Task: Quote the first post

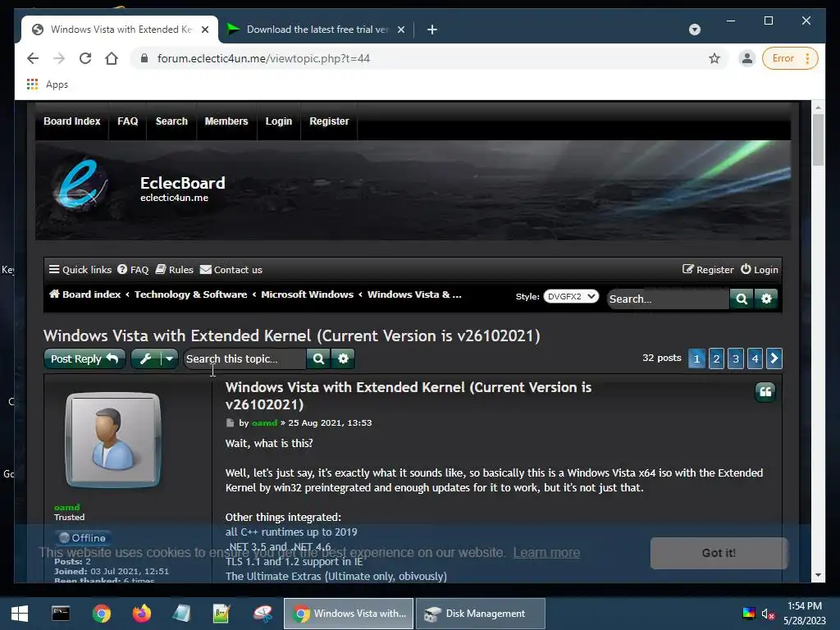Action: [765, 392]
